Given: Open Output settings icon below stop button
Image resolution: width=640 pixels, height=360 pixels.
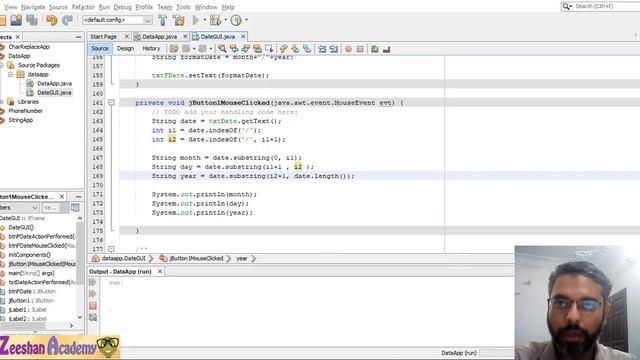Looking at the screenshot, I should pos(93,318).
